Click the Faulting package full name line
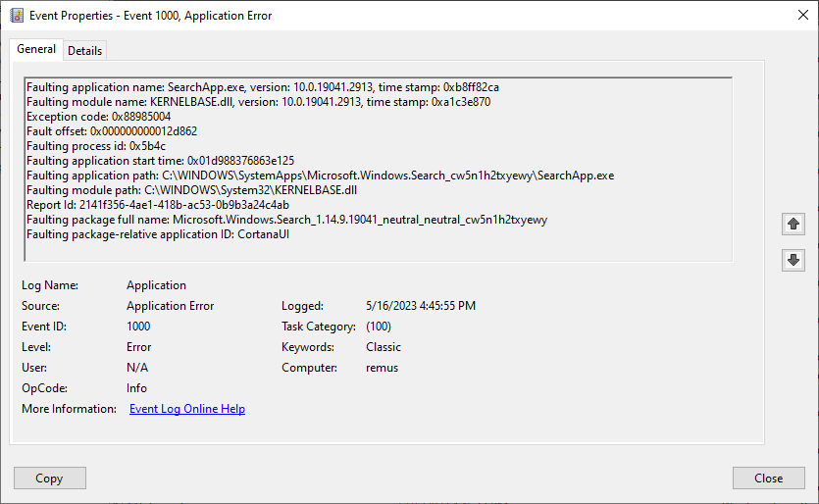 pos(286,220)
